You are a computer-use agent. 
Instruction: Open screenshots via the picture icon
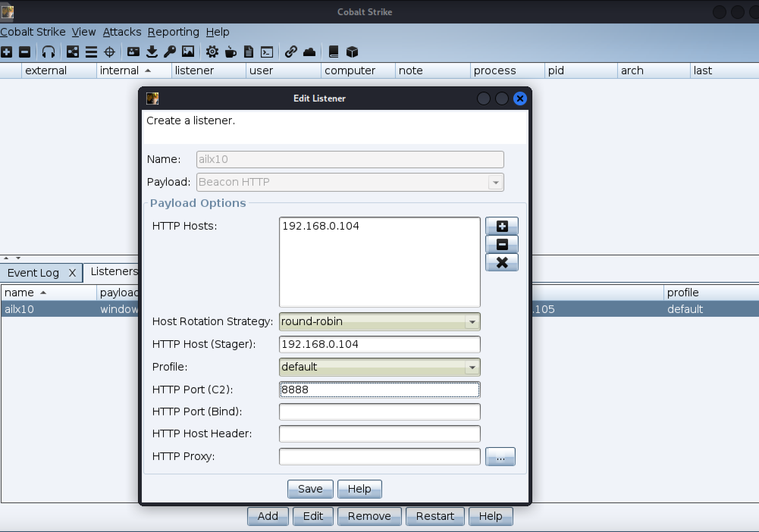point(188,52)
